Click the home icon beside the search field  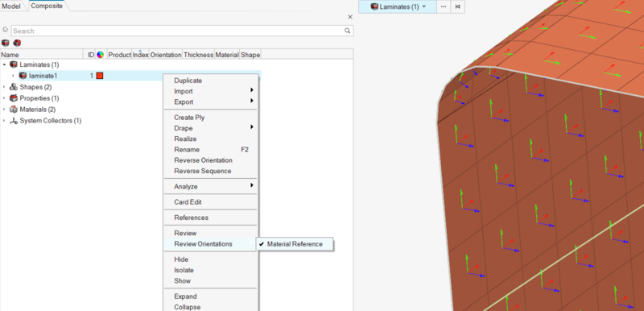(x=6, y=31)
